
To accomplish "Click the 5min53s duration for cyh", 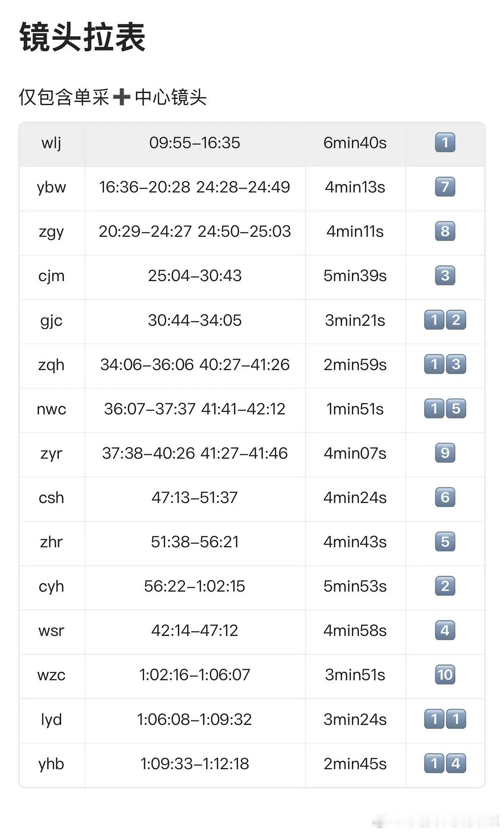I will coord(355,586).
